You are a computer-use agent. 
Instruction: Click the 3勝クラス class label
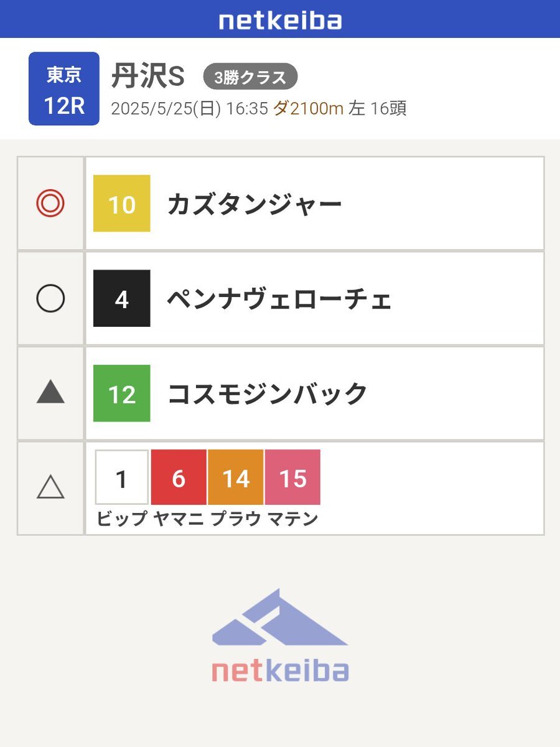click(251, 77)
